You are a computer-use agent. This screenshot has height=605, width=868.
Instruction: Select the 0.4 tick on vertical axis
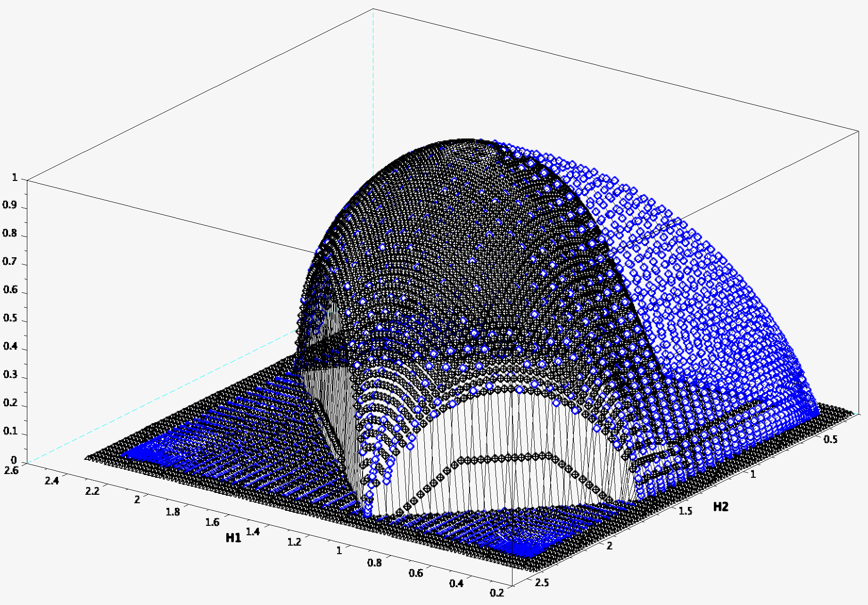pyautogui.click(x=10, y=346)
